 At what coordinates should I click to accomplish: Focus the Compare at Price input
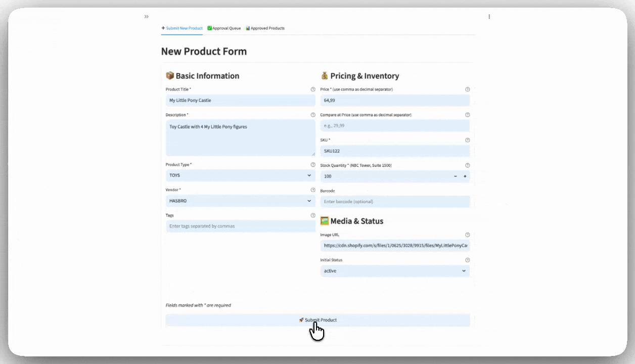coord(395,125)
